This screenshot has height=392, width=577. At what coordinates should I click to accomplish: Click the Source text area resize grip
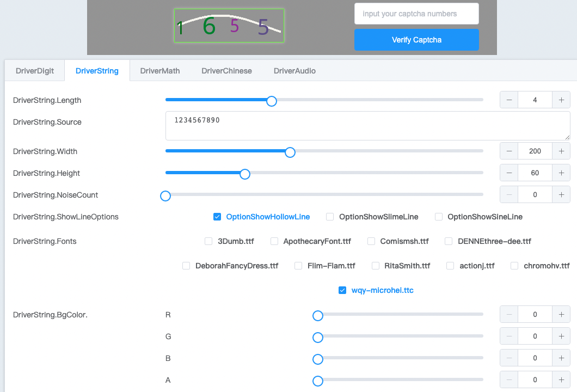click(567, 137)
